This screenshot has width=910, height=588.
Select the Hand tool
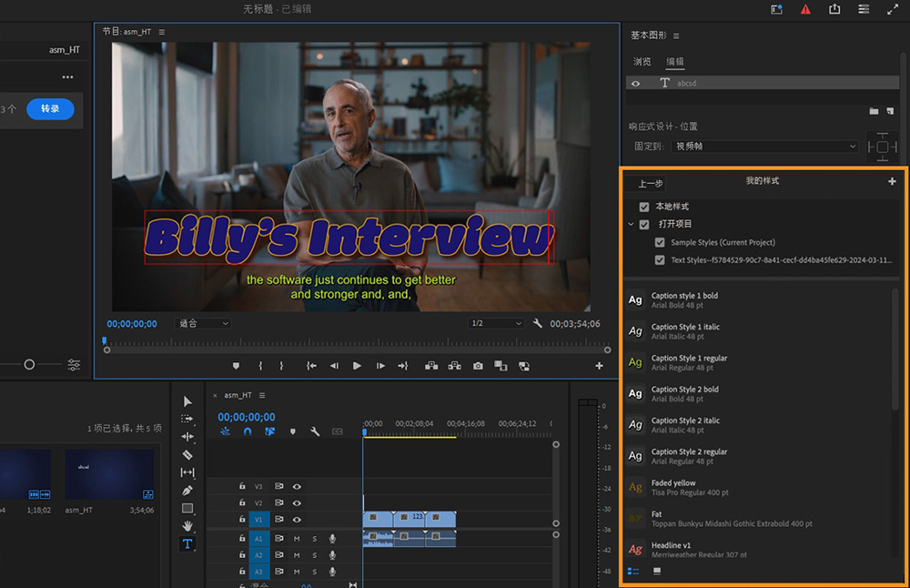187,526
